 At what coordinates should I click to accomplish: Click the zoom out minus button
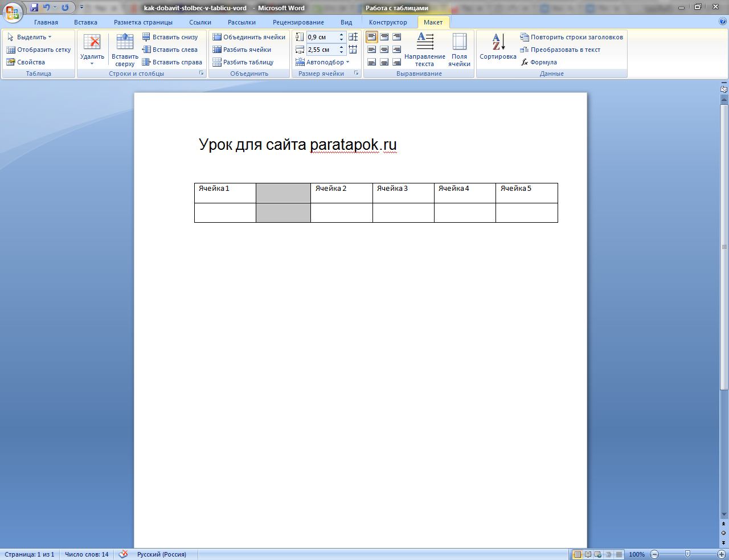coord(654,554)
